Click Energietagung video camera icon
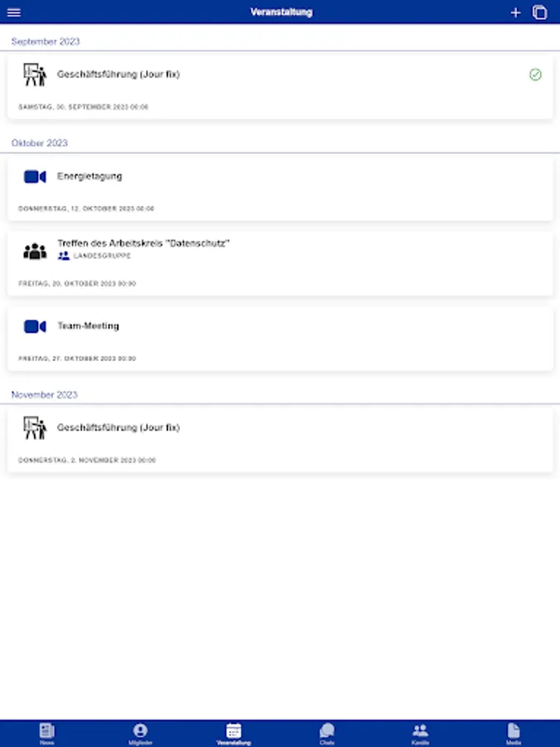560x747 pixels. tap(35, 177)
